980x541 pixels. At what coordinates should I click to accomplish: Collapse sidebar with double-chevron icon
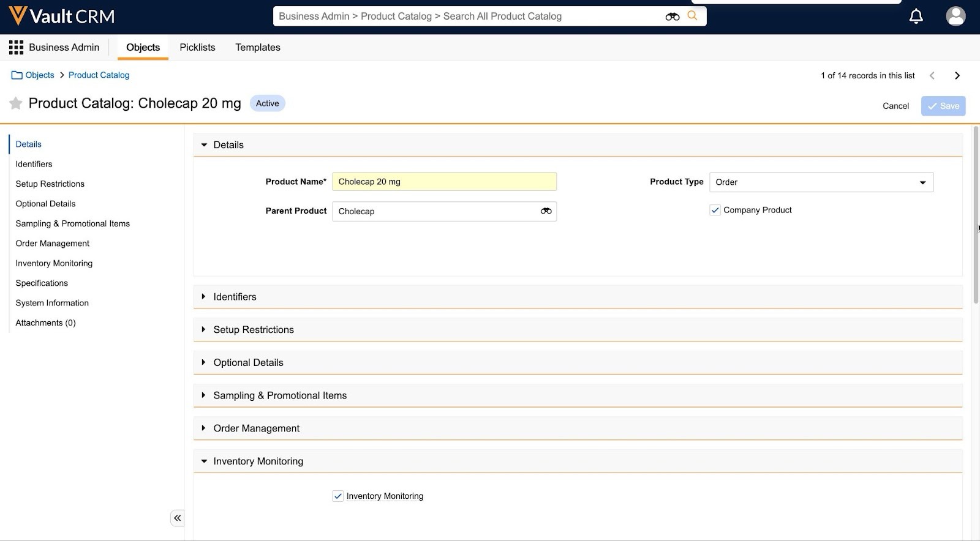177,518
